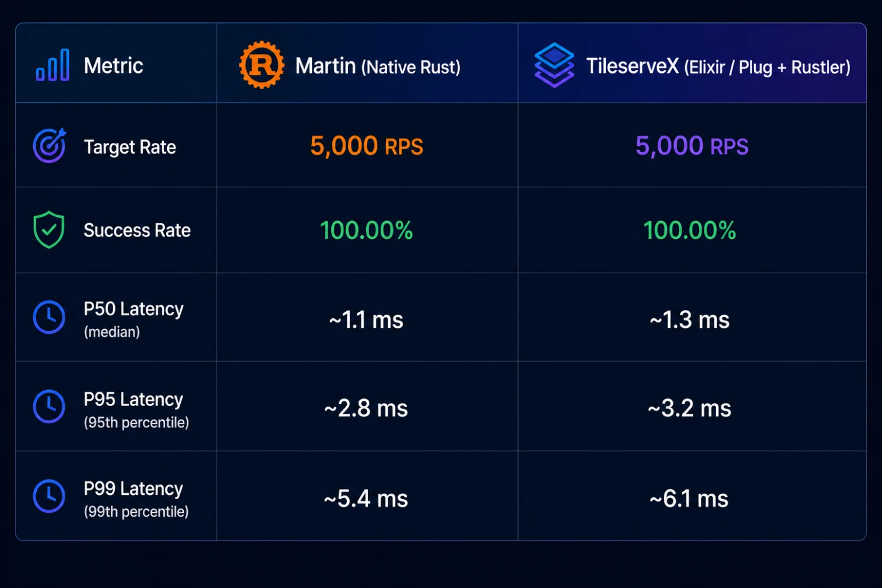Select the Metric column header text

coord(113,65)
